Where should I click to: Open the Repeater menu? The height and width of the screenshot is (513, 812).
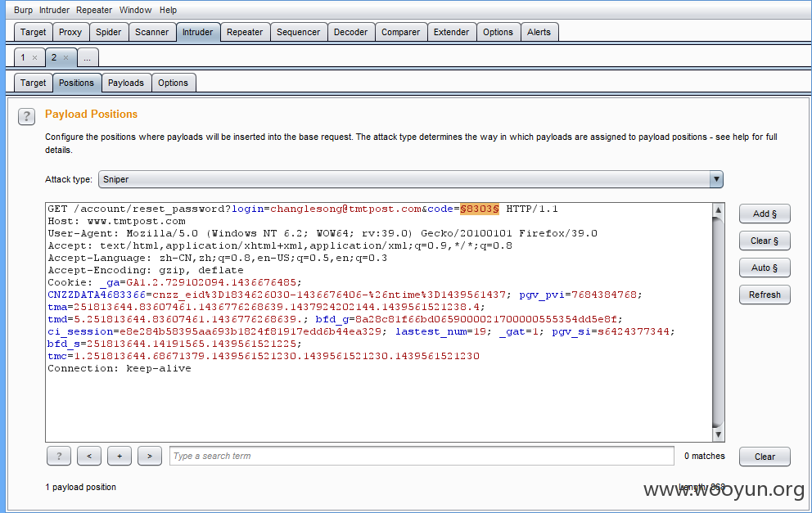click(x=94, y=10)
